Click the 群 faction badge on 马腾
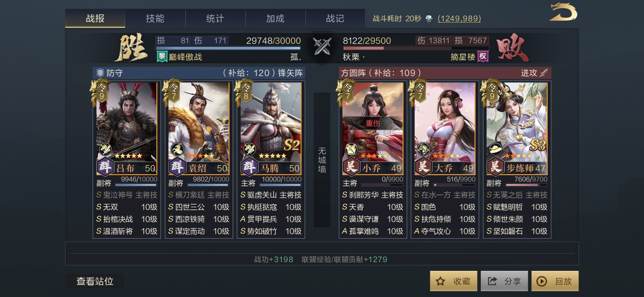The height and width of the screenshot is (297, 644). [249, 167]
